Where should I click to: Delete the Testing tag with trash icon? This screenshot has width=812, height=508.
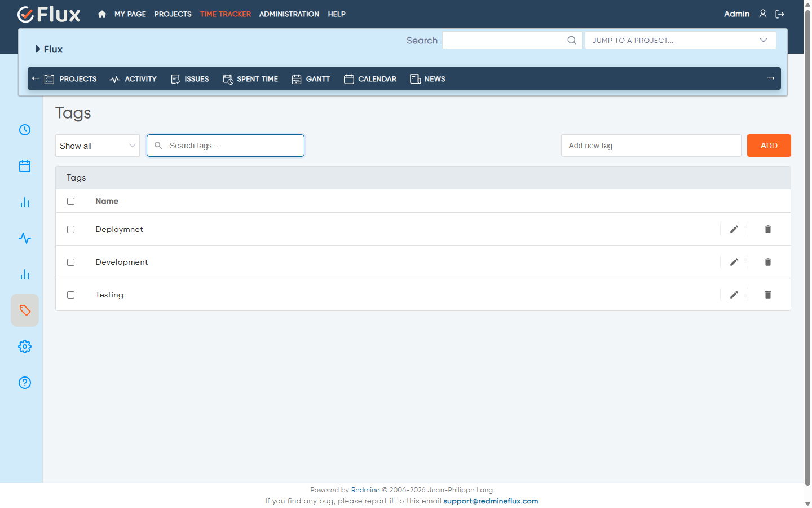click(768, 295)
